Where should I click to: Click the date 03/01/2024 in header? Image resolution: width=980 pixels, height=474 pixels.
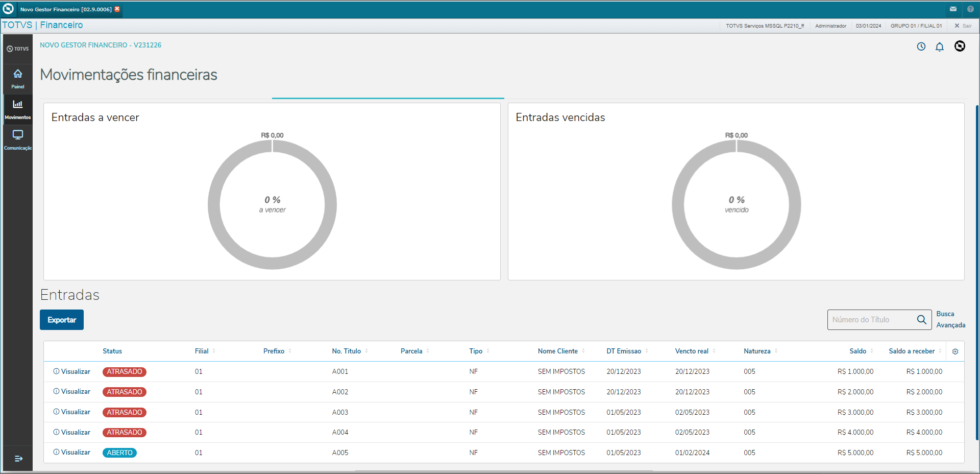click(869, 26)
